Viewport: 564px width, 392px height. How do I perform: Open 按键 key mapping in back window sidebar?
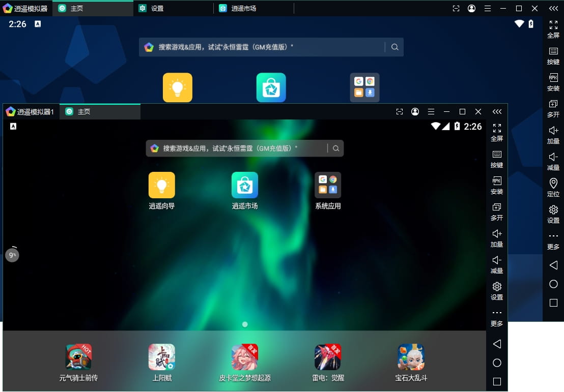(x=553, y=56)
